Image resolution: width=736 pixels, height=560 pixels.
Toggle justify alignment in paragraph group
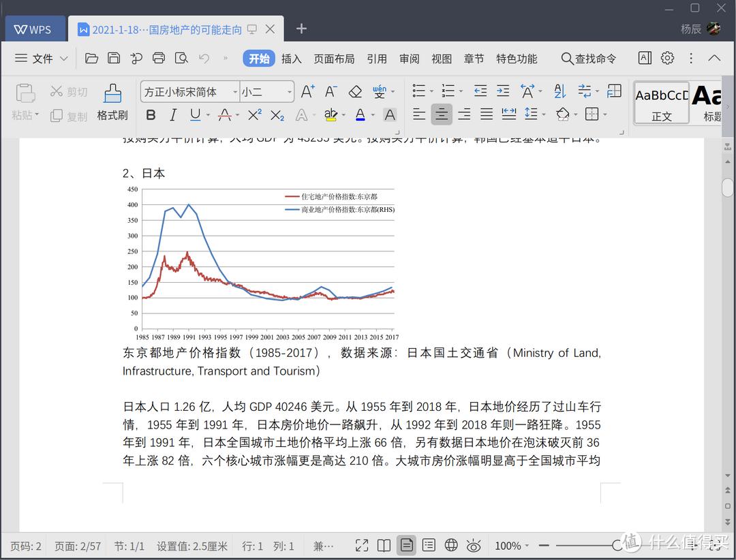pos(486,114)
